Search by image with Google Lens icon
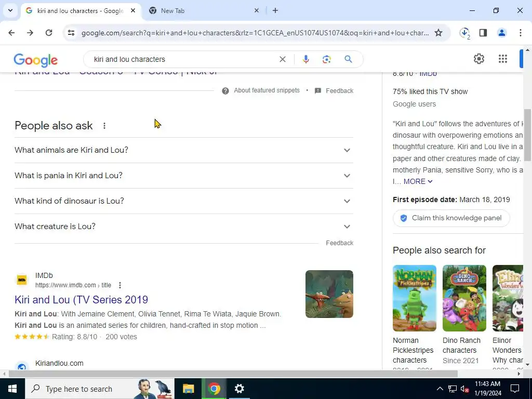This screenshot has height=399, width=532. click(x=326, y=59)
